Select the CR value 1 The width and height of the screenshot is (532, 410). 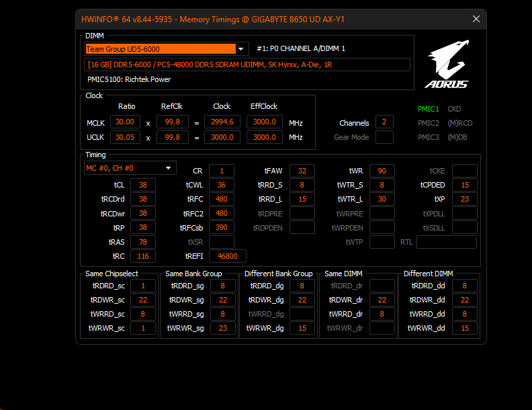[x=222, y=171]
